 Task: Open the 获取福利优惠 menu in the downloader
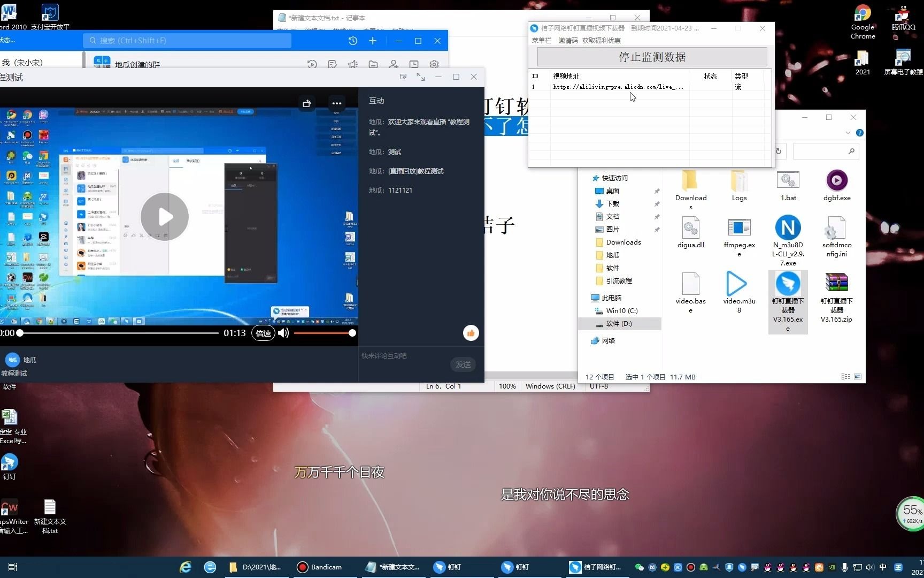[x=602, y=40]
